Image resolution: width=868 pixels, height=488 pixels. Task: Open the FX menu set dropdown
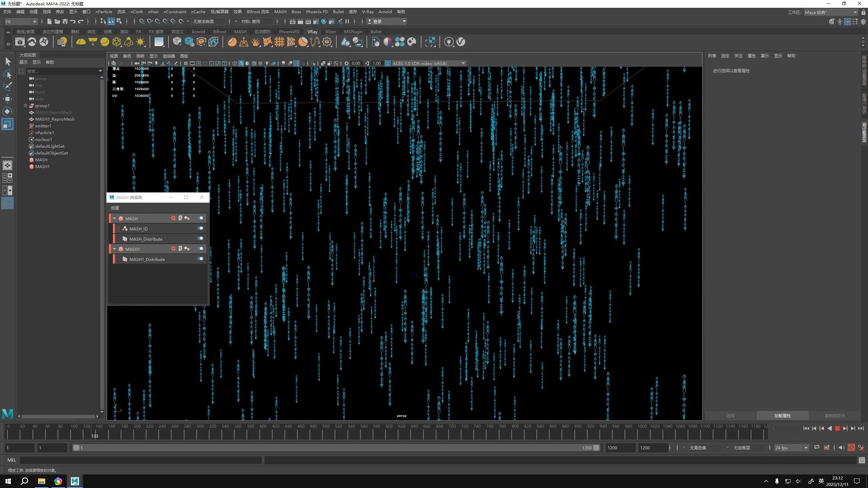[x=21, y=21]
